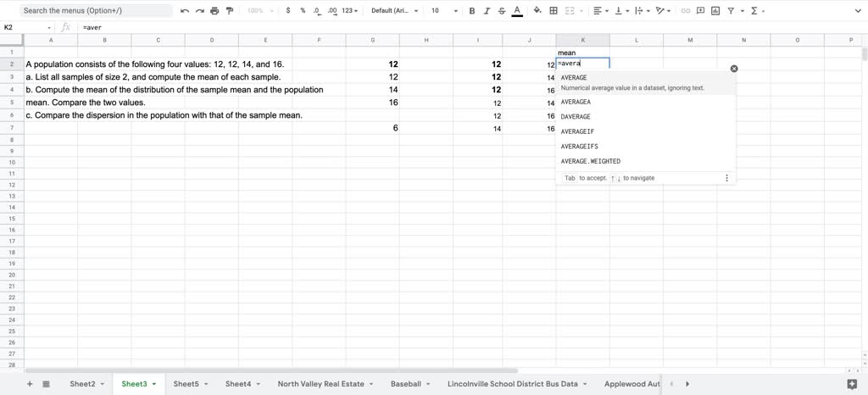Switch to the Baseball sheet tab
The height and width of the screenshot is (395, 868).
pyautogui.click(x=405, y=384)
